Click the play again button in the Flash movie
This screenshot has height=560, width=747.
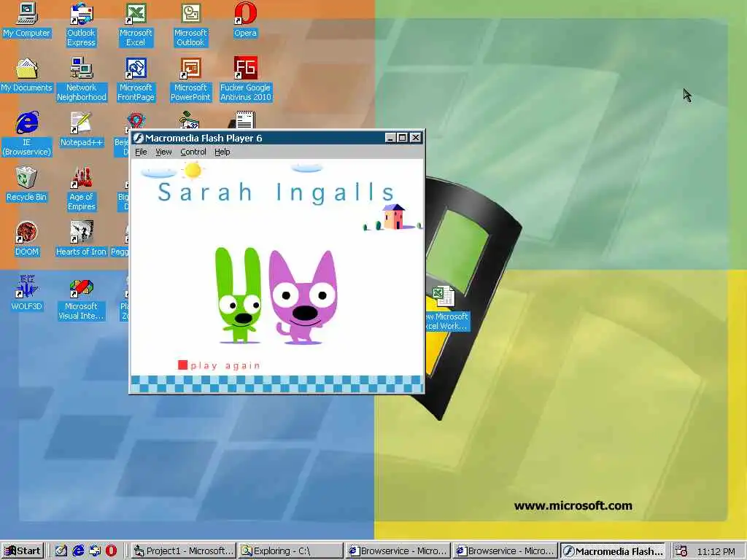pos(219,365)
